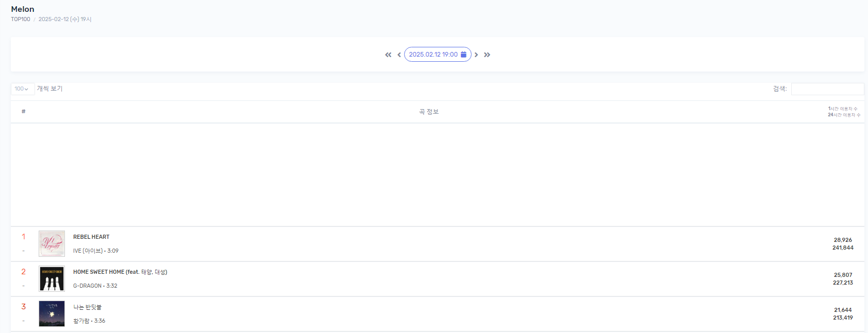Click the 2025-02-12 (수) 19시 breadcrumb text
868x333 pixels.
[x=65, y=20]
